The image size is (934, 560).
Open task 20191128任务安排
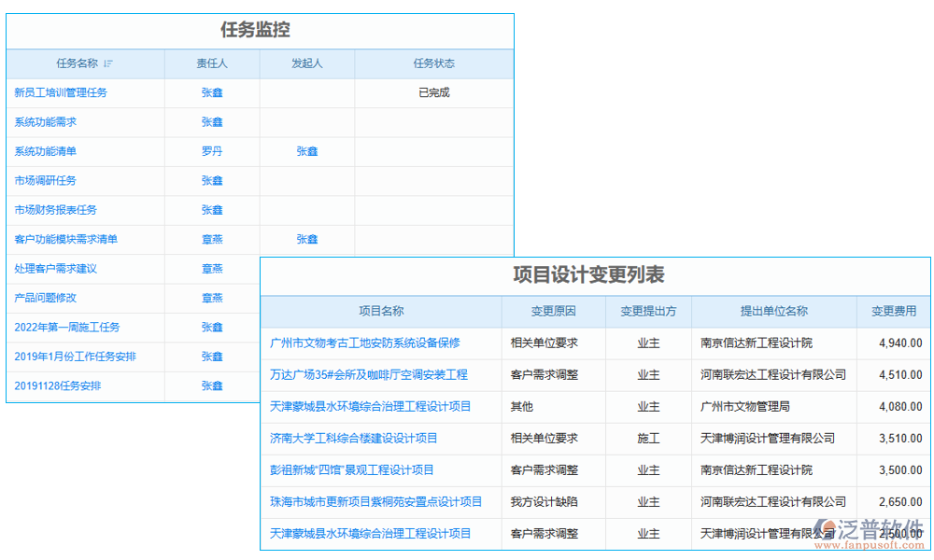coord(56,385)
